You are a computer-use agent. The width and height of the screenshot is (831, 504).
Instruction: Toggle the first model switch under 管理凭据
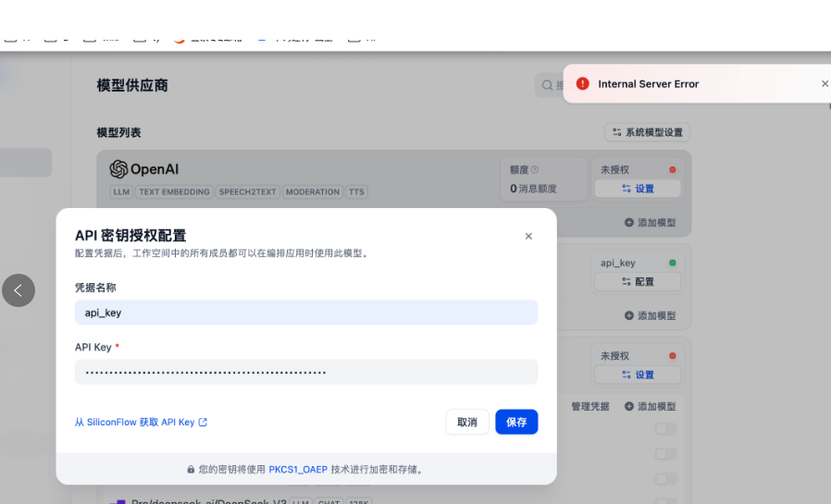coord(665,429)
